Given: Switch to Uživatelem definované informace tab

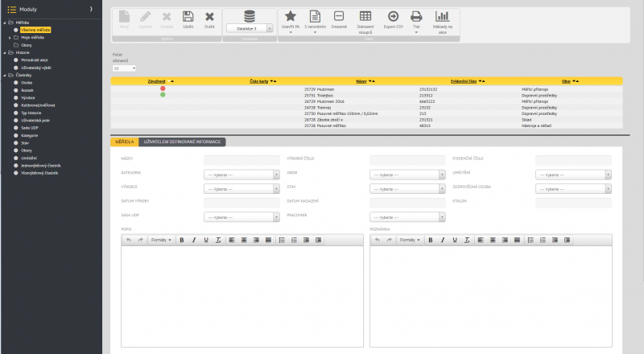Looking at the screenshot, I should (182, 142).
